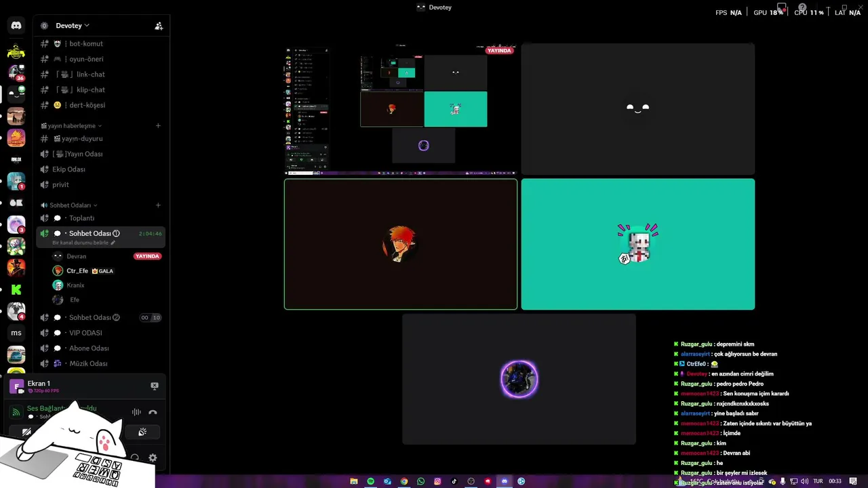This screenshot has width=868, height=488.
Task: Open the bot-komut text channel
Action: [101, 43]
